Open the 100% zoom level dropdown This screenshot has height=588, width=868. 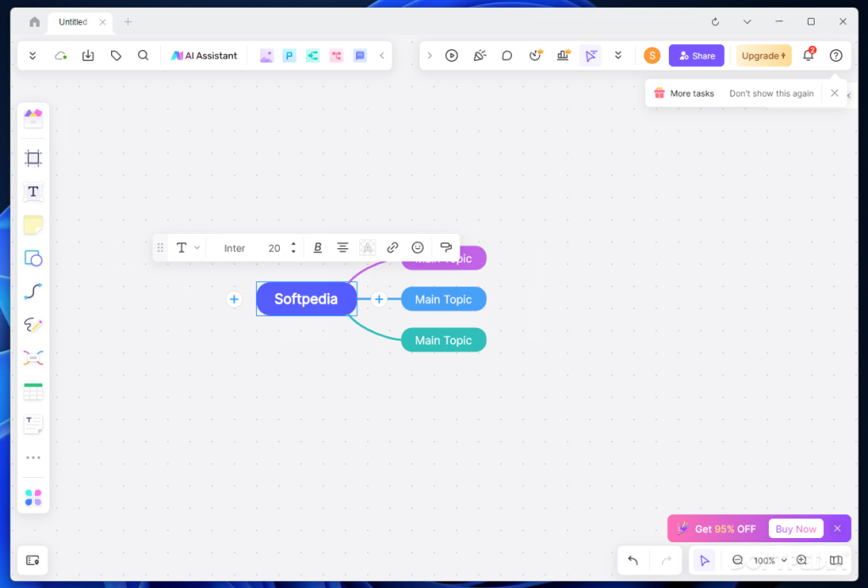770,560
